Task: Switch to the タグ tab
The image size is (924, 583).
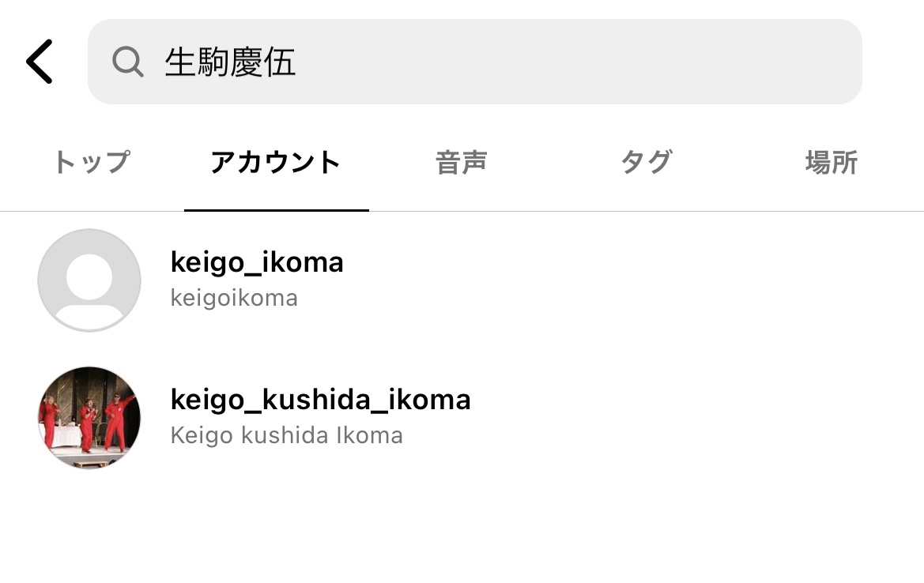Action: pos(647,162)
